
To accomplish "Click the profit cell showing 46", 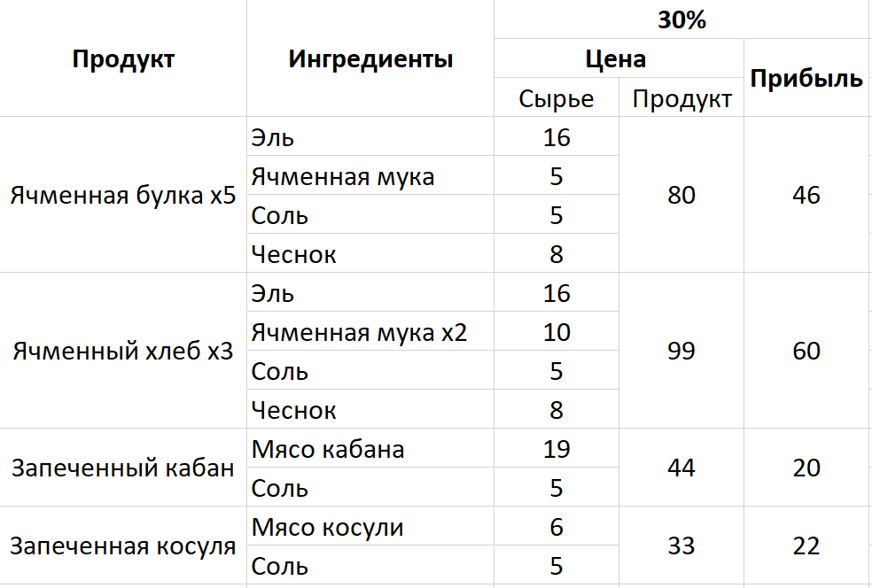I will [x=806, y=196].
